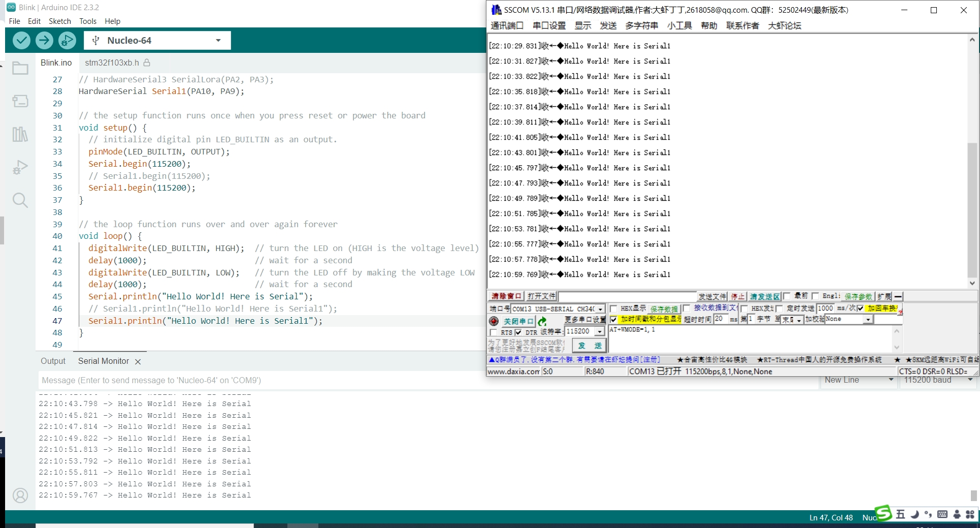Image resolution: width=980 pixels, height=528 pixels.
Task: Switch to the Output panel tab
Action: coord(53,361)
